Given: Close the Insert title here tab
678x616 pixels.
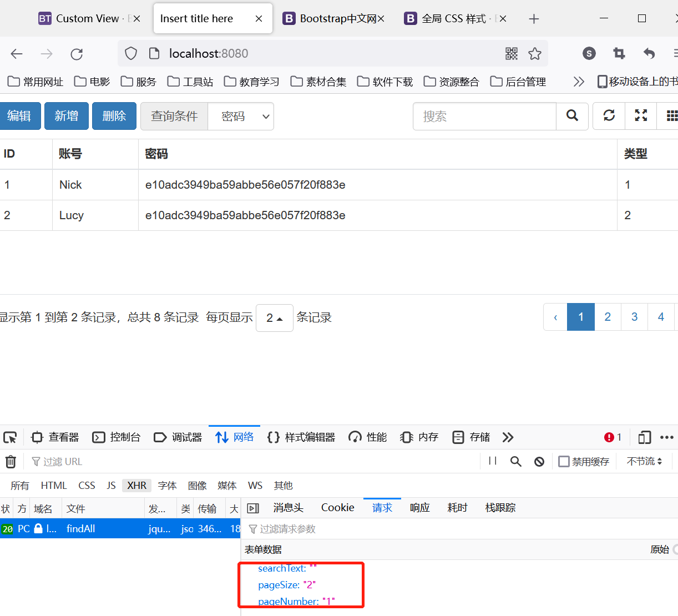Looking at the screenshot, I should [259, 19].
